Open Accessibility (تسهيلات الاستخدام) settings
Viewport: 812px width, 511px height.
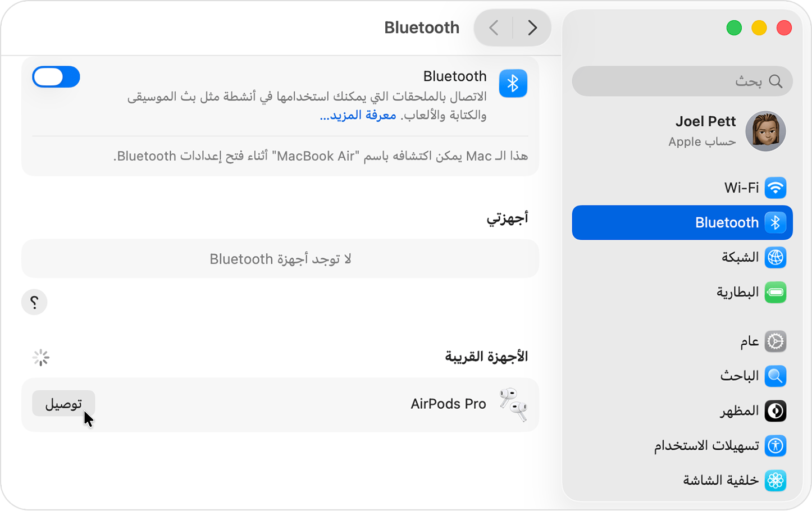coord(775,445)
